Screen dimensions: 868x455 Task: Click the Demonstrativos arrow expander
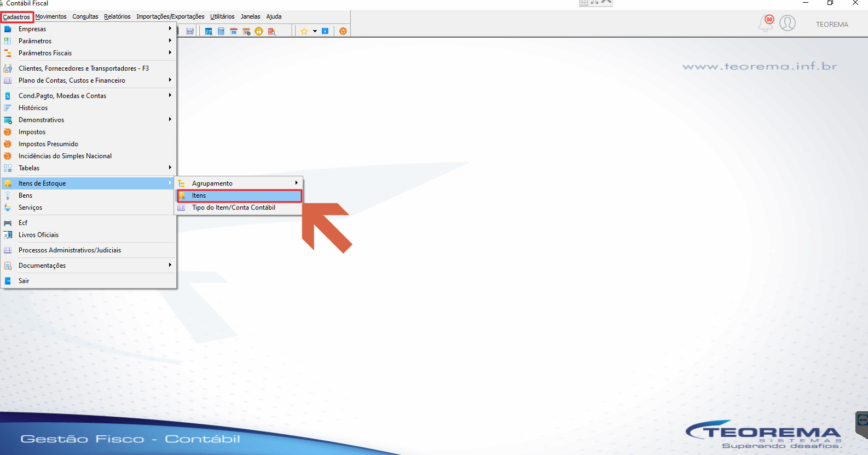pyautogui.click(x=170, y=119)
